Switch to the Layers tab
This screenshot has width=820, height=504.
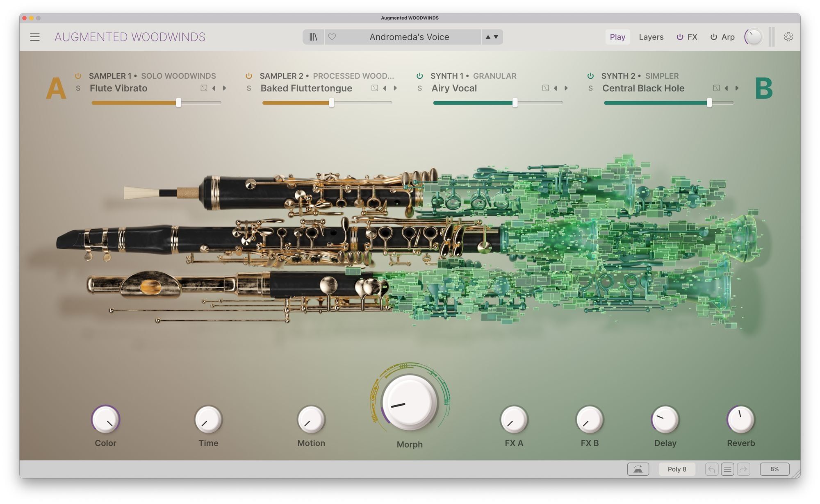(651, 37)
